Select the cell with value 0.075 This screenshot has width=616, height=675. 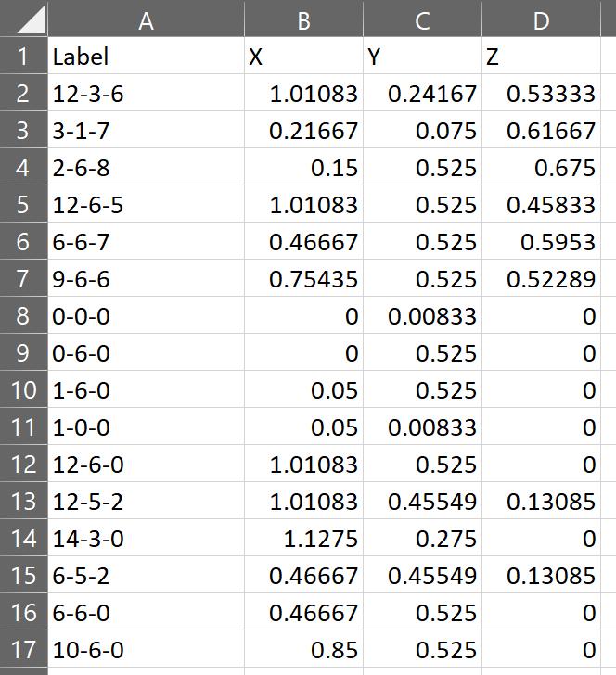click(422, 130)
